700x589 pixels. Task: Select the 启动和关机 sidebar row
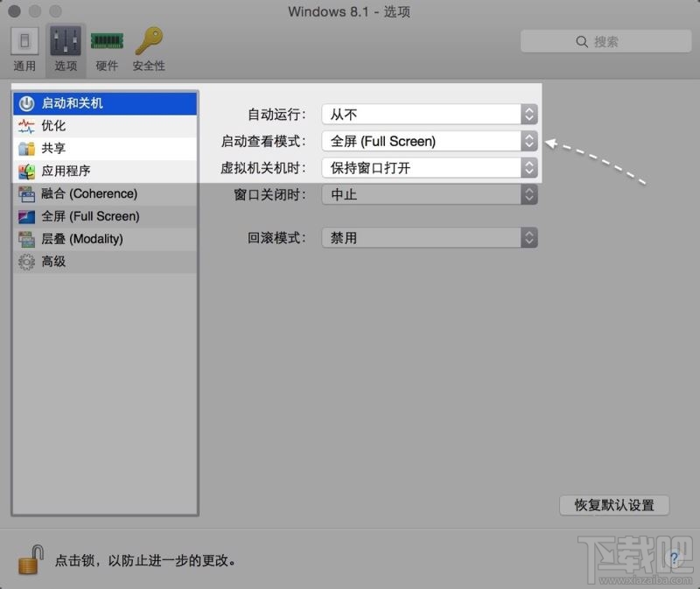[105, 103]
